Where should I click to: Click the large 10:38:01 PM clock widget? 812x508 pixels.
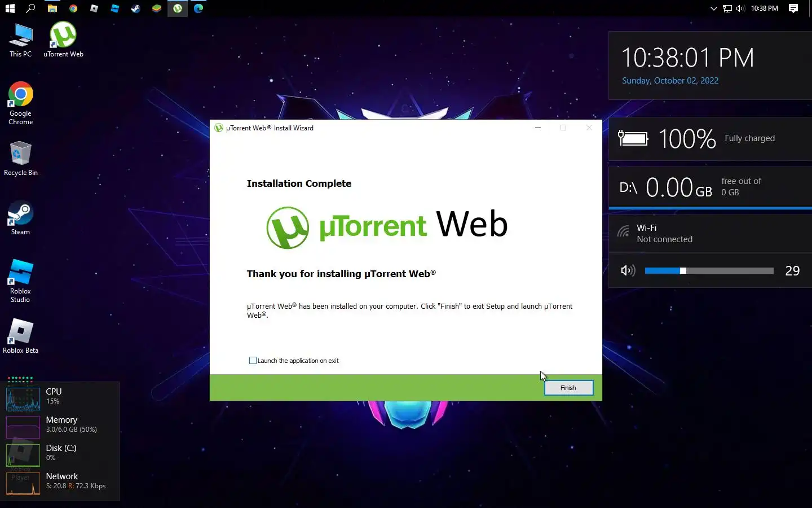coord(687,58)
